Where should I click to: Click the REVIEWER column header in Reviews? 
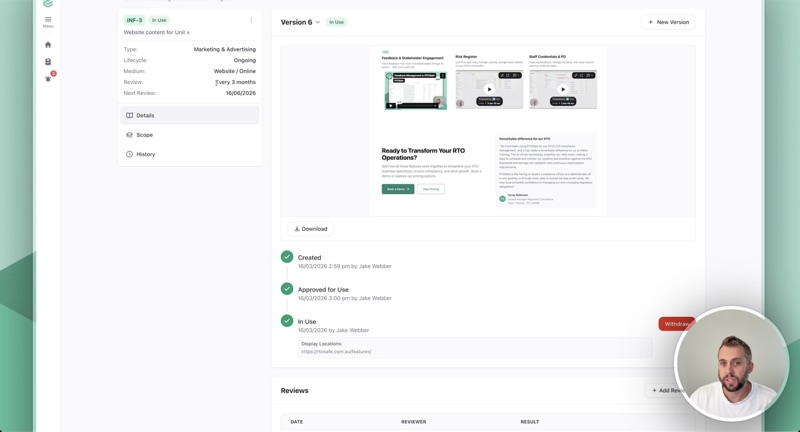[x=414, y=422]
